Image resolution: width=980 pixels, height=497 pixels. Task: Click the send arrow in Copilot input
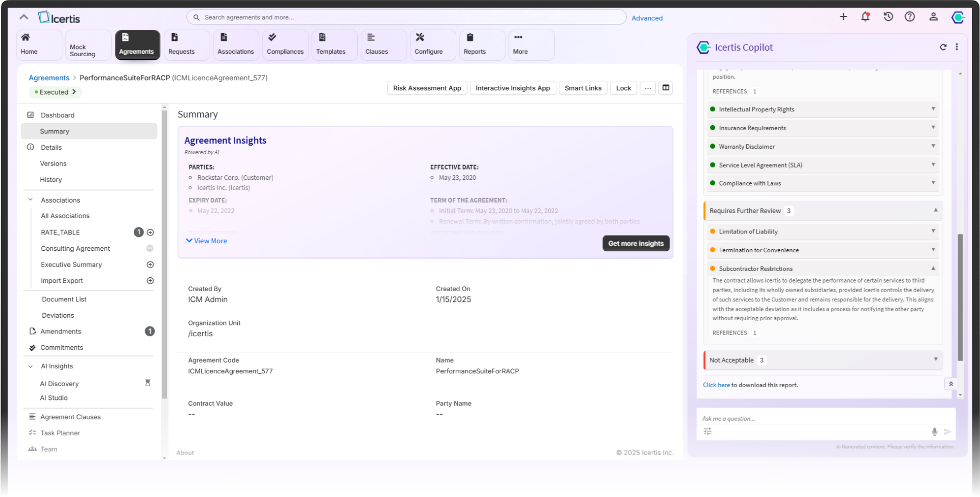(947, 432)
